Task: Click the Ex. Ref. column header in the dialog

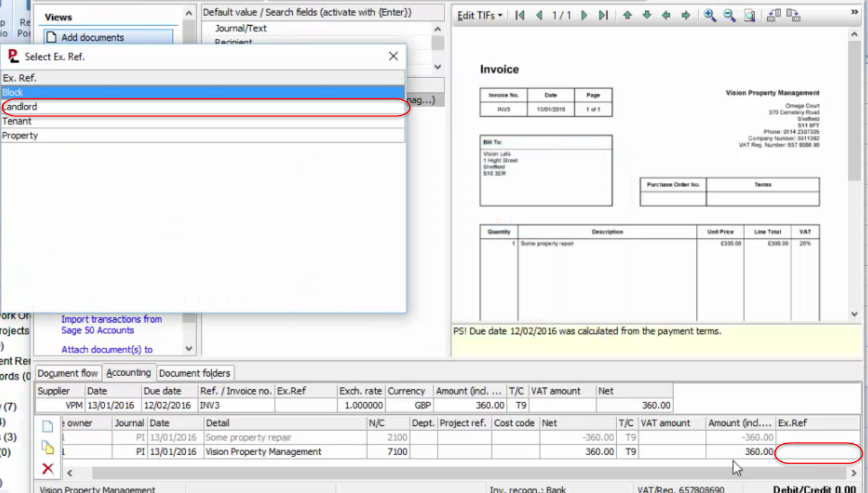Action: click(203, 78)
